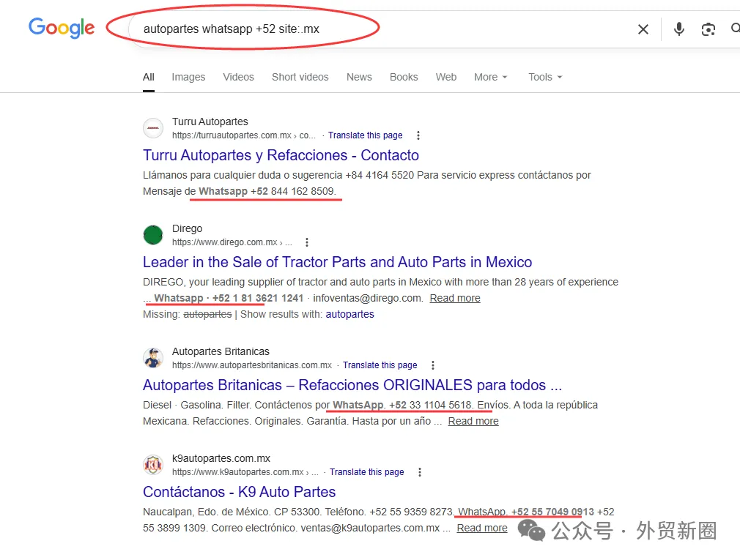This screenshot has height=560, width=740.
Task: Click the Turru Autopartes site name
Action: [x=210, y=122]
